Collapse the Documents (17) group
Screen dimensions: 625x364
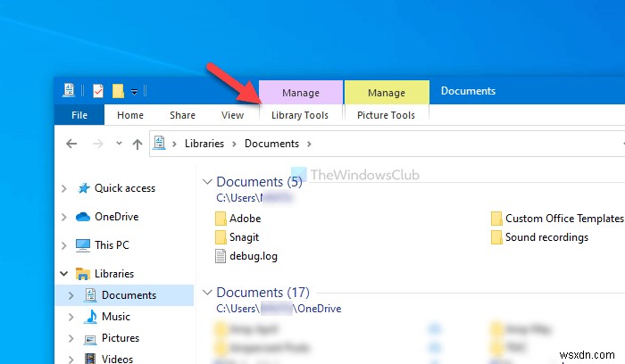(207, 293)
